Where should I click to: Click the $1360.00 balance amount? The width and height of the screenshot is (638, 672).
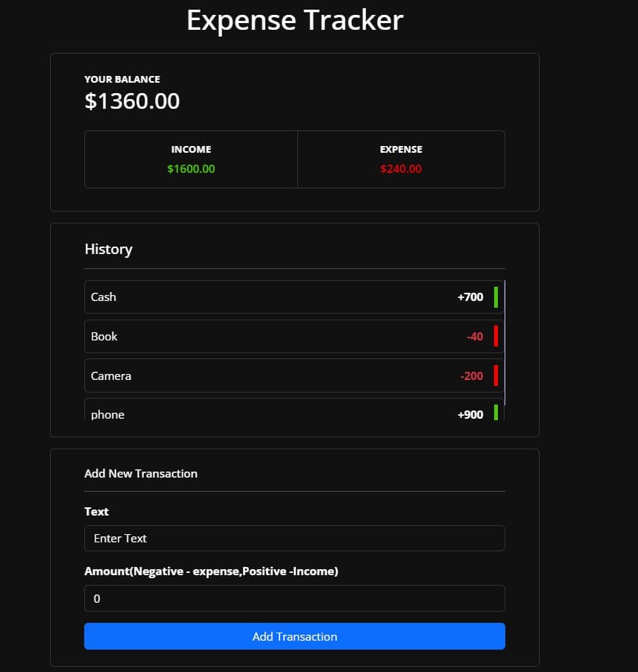tap(132, 101)
